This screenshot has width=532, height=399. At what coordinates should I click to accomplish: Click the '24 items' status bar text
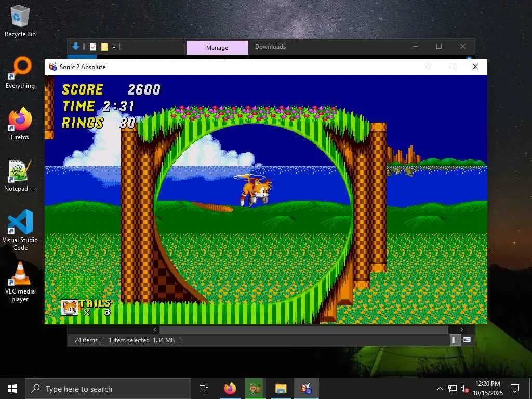(86, 340)
